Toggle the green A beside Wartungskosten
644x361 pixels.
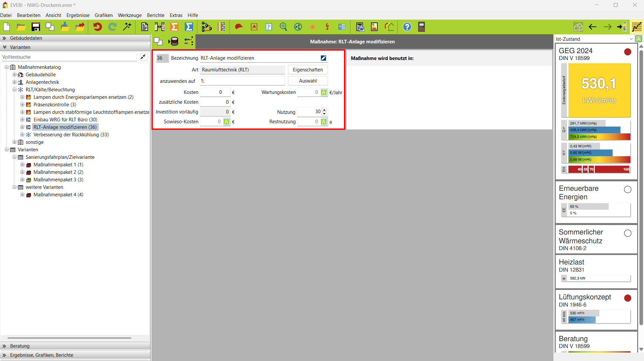tap(323, 92)
